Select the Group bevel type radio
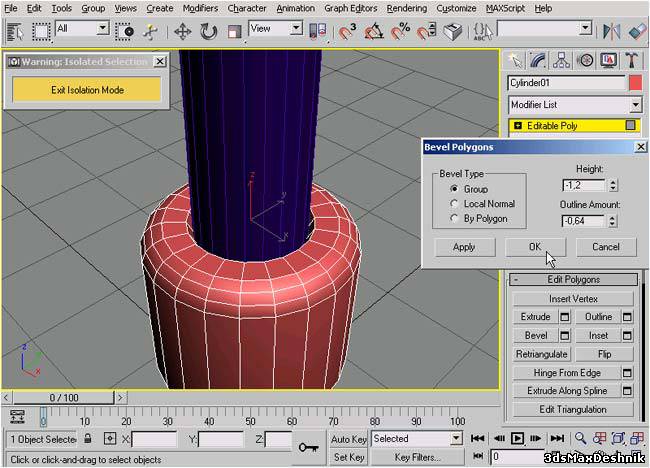Image resolution: width=650 pixels, height=468 pixels. tap(454, 189)
